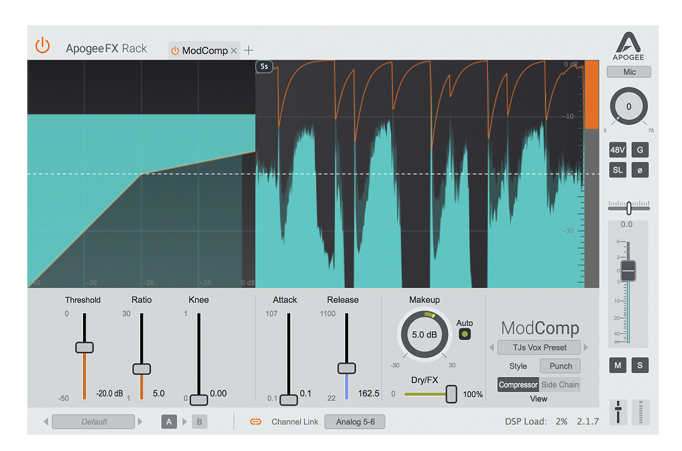The height and width of the screenshot is (451, 682).
Task: Toggle the Auto makeup button
Action: 465,334
